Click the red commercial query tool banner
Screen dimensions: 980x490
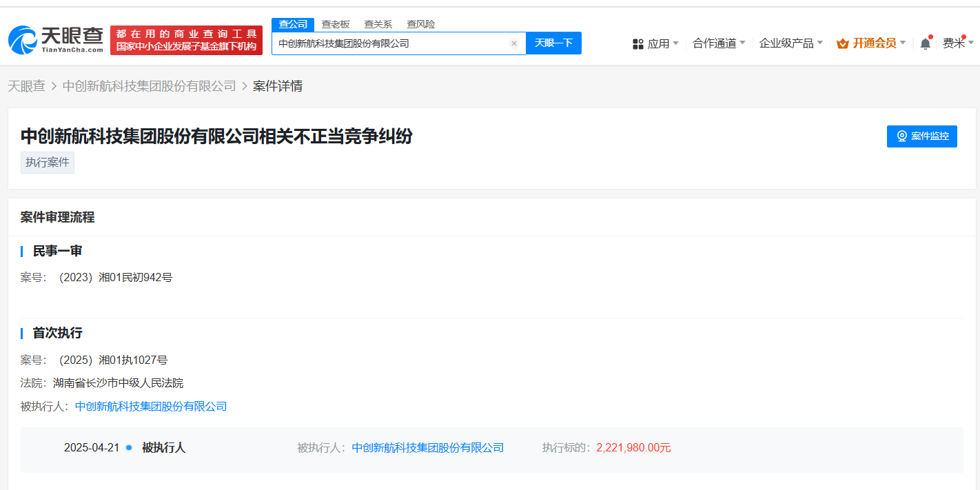coord(186,40)
